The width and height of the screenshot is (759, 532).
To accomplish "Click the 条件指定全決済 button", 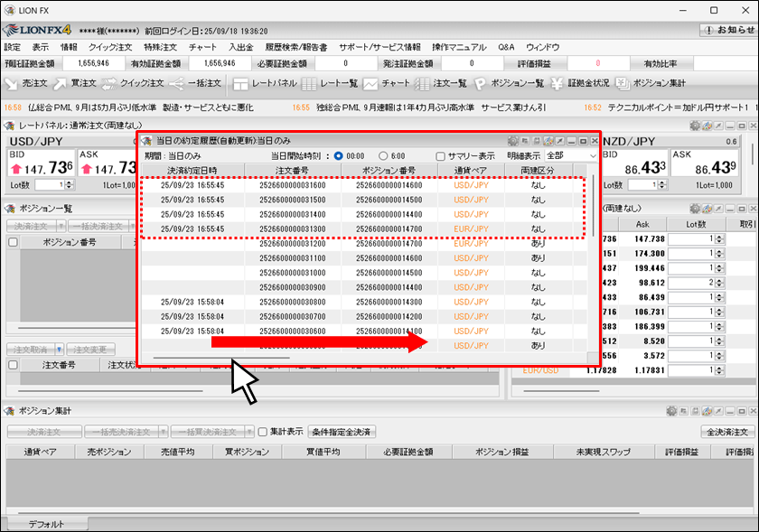I will pos(343,432).
